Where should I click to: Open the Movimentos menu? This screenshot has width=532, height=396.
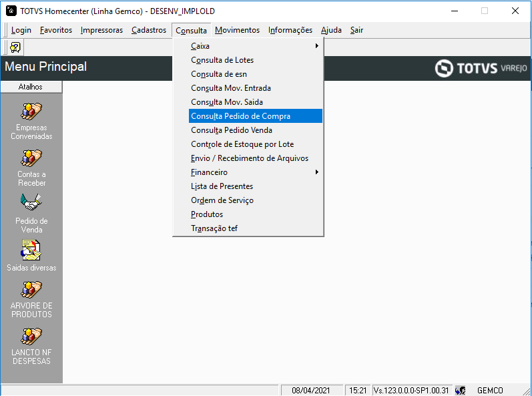tap(237, 30)
